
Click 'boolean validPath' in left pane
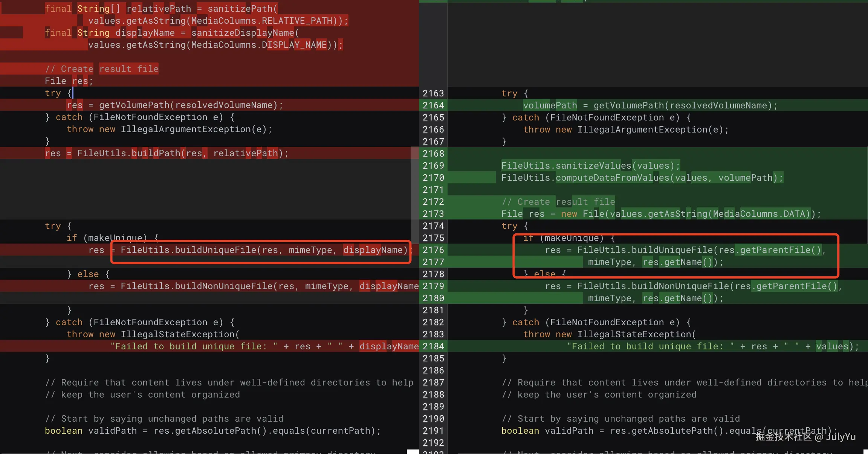[90, 431]
